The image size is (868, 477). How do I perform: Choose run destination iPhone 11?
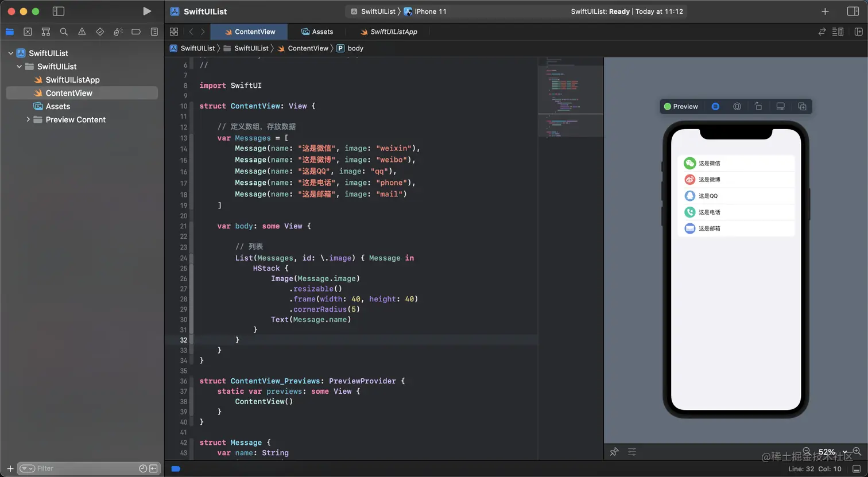[425, 11]
